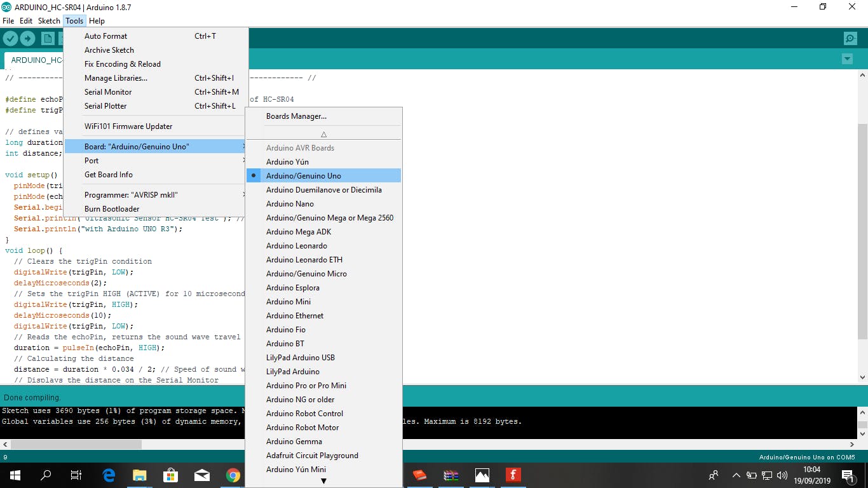The height and width of the screenshot is (488, 868).
Task: Click "Arduino/Genuino Uno on COM5" status text
Action: pos(807,457)
